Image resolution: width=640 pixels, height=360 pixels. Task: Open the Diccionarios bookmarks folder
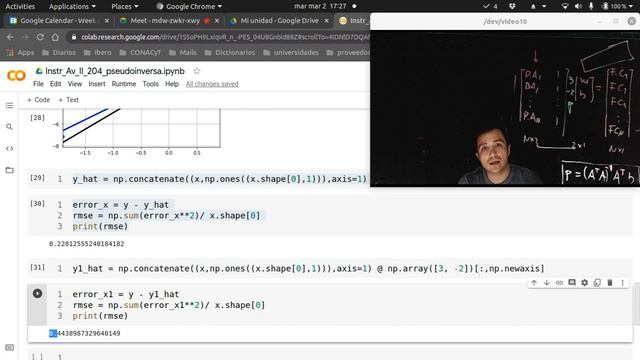click(x=230, y=53)
